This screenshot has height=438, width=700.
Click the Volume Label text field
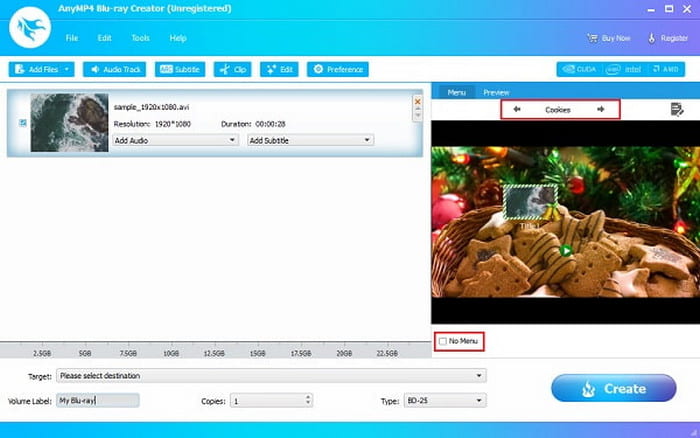coord(97,400)
